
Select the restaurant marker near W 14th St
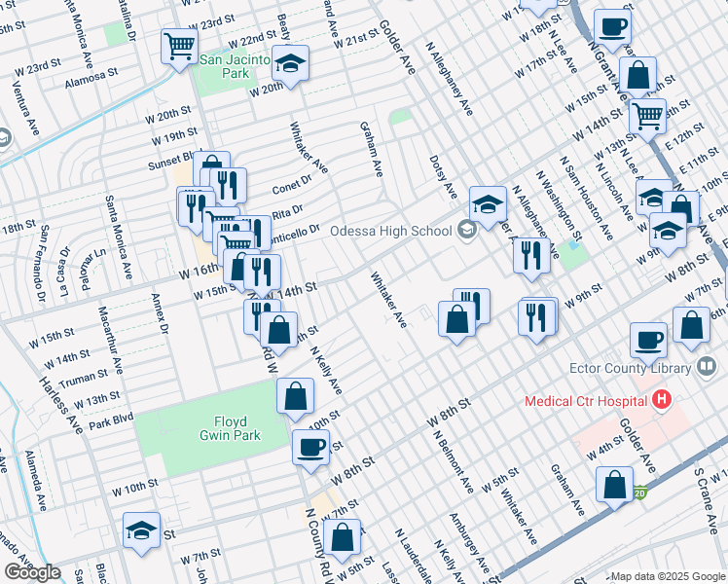click(262, 273)
